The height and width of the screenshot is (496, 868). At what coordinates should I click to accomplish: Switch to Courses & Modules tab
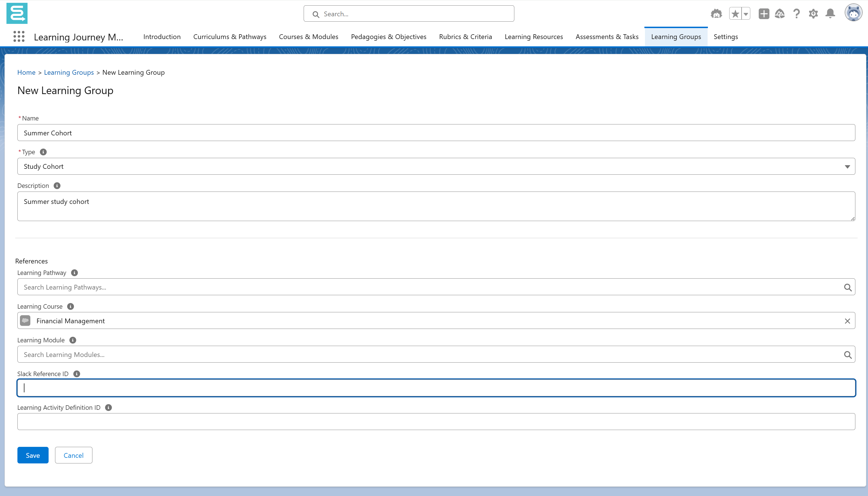(308, 37)
